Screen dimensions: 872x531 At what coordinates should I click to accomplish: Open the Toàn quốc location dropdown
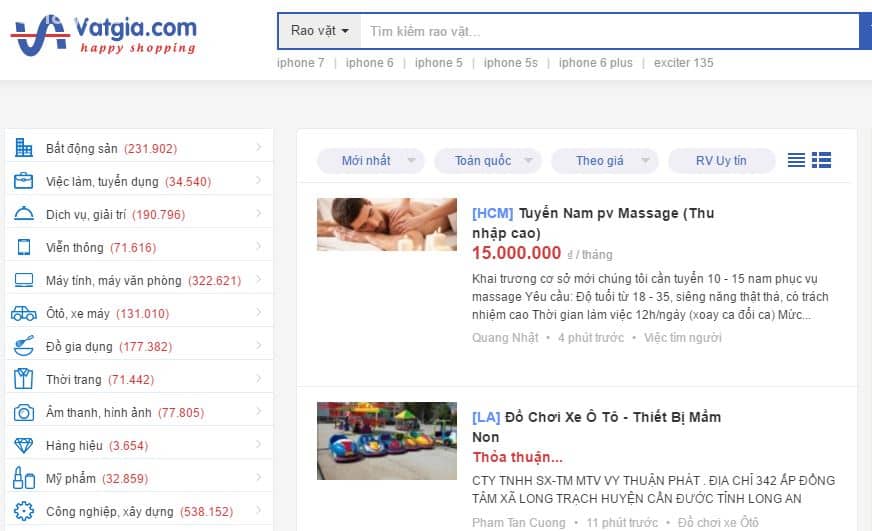pyautogui.click(x=488, y=161)
